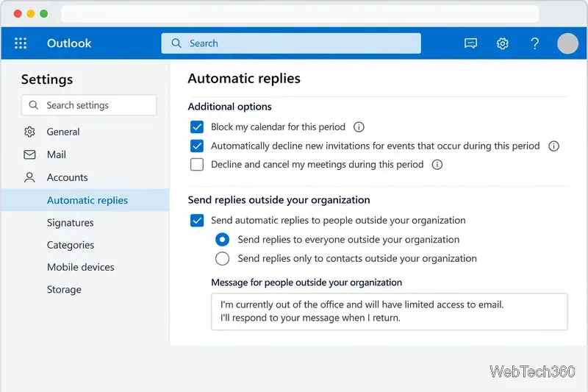Select Send replies only to contacts radio button
This screenshot has width=588, height=392.
click(223, 258)
